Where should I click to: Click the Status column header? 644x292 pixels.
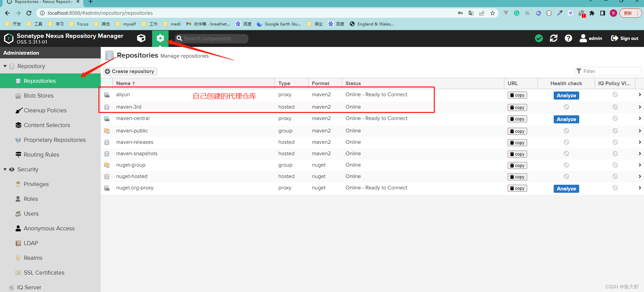click(x=423, y=83)
